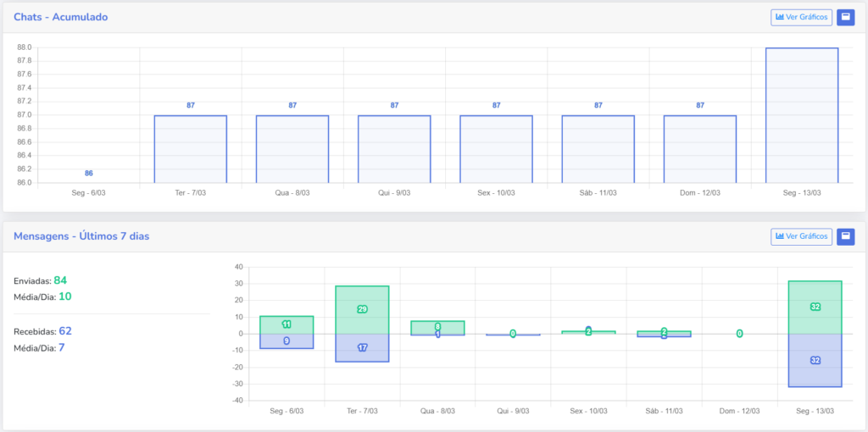Click Ter - 7/03 axis label in Mensagens chart
This screenshot has height=432, width=868.
click(x=362, y=411)
